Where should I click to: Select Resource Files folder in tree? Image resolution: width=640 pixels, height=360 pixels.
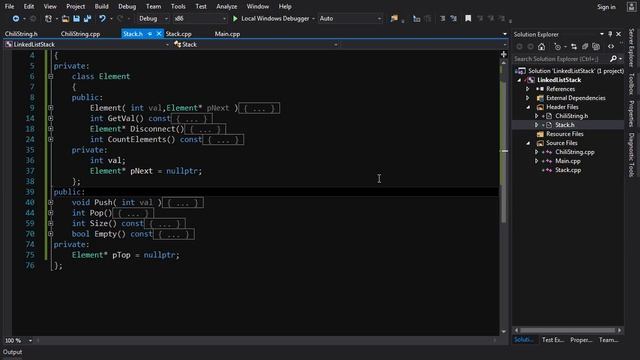tap(564, 134)
